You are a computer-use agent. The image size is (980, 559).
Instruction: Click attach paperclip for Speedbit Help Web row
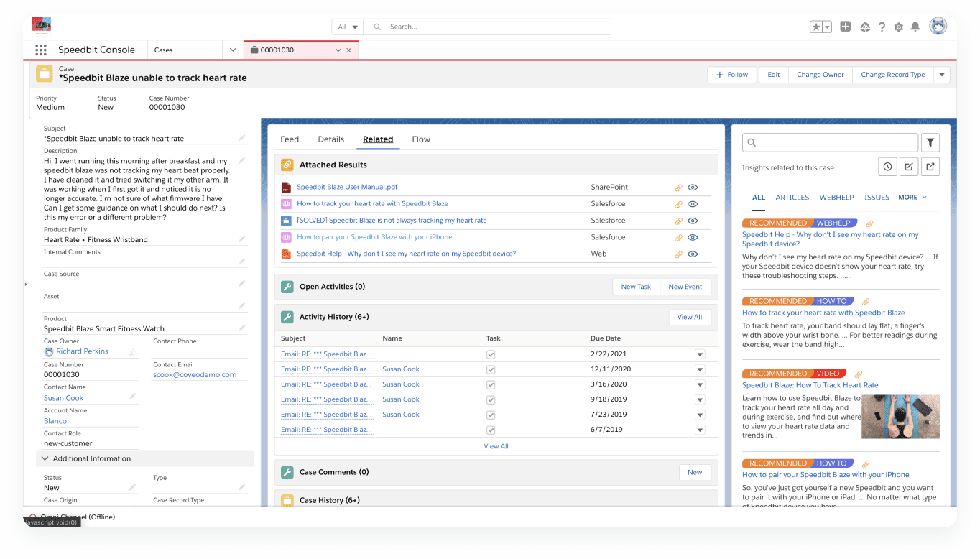point(678,254)
